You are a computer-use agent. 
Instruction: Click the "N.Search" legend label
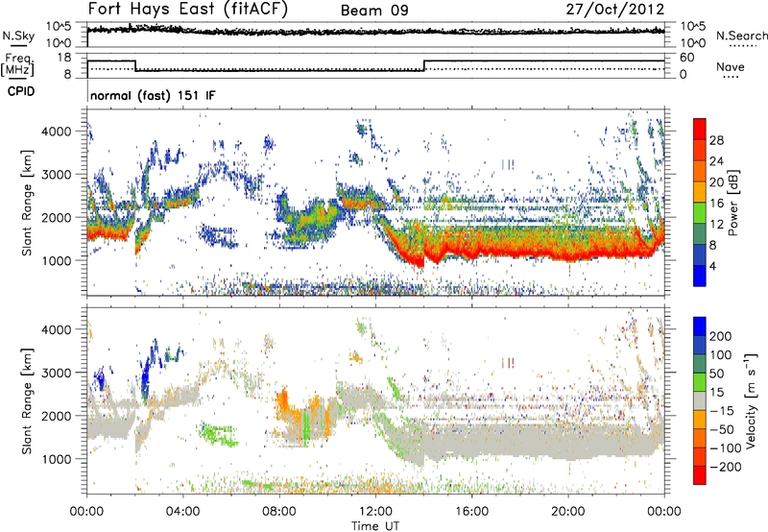pos(741,36)
